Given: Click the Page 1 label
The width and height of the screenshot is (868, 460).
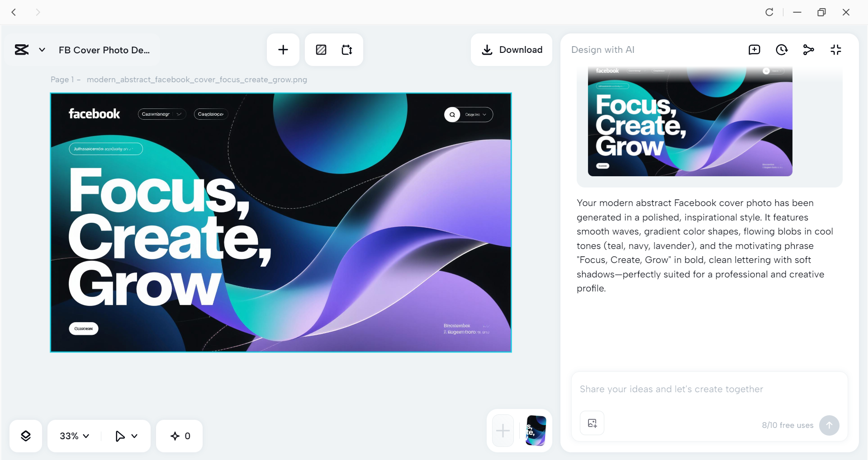Looking at the screenshot, I should click(x=62, y=80).
